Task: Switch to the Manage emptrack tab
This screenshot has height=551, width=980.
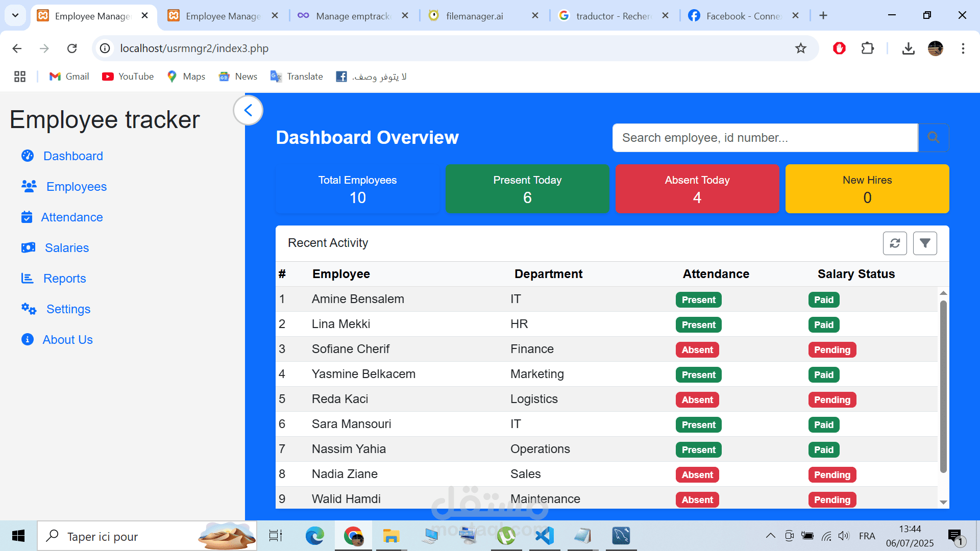Action: (353, 16)
